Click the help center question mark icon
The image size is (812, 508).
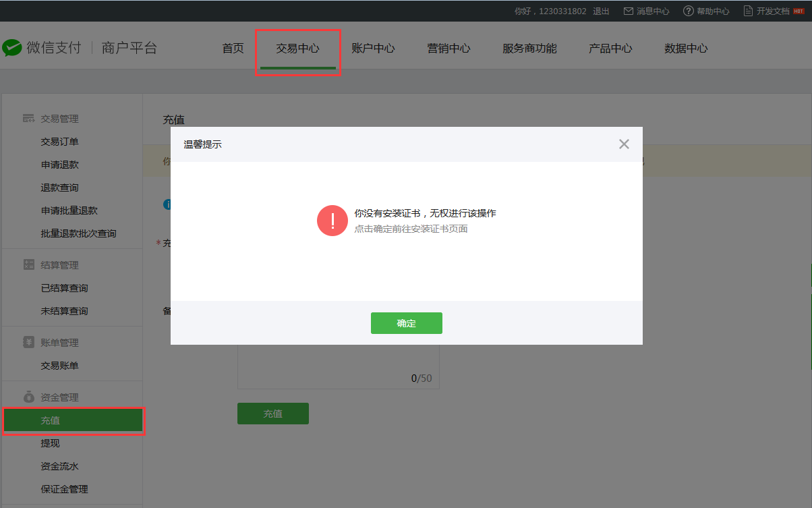pyautogui.click(x=688, y=11)
